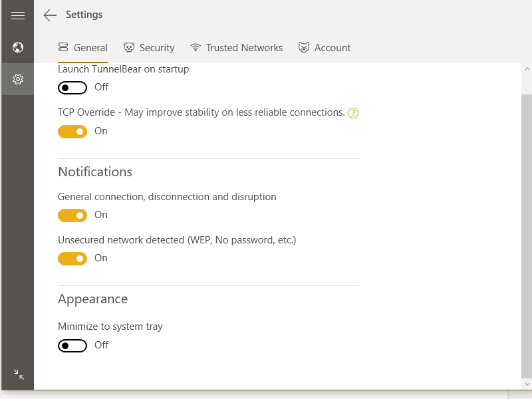Switch to the Account tab
532x399 pixels.
coord(332,48)
